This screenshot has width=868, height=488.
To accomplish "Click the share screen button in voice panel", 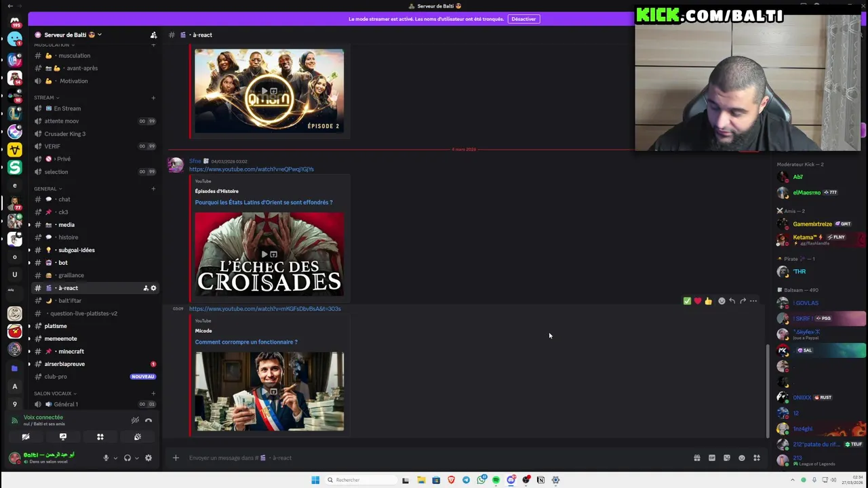I will point(63,437).
